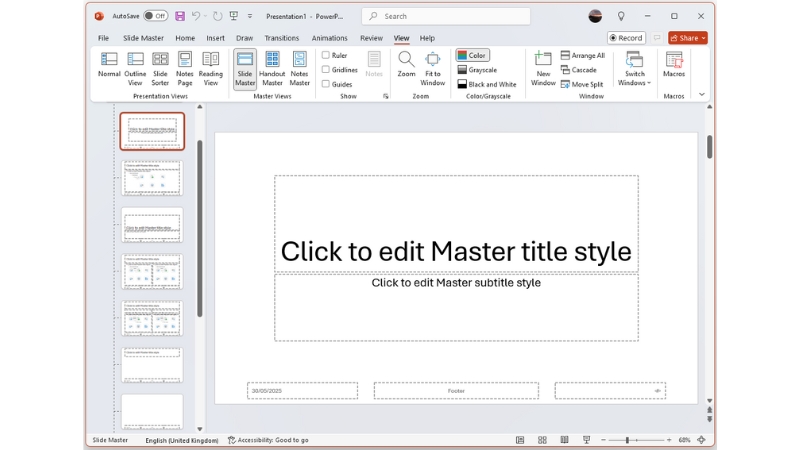
Task: Fit slide to window
Action: (433, 69)
